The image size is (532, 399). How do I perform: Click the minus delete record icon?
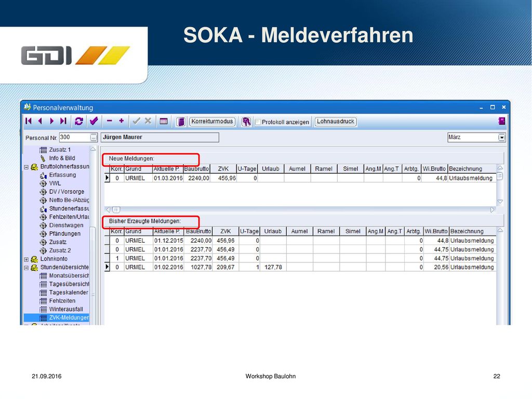[x=109, y=121]
